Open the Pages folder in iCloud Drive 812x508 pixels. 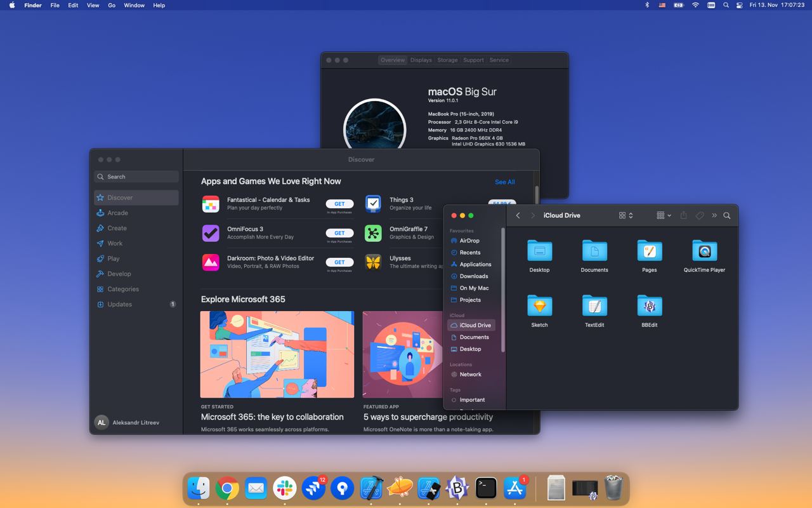pos(649,251)
